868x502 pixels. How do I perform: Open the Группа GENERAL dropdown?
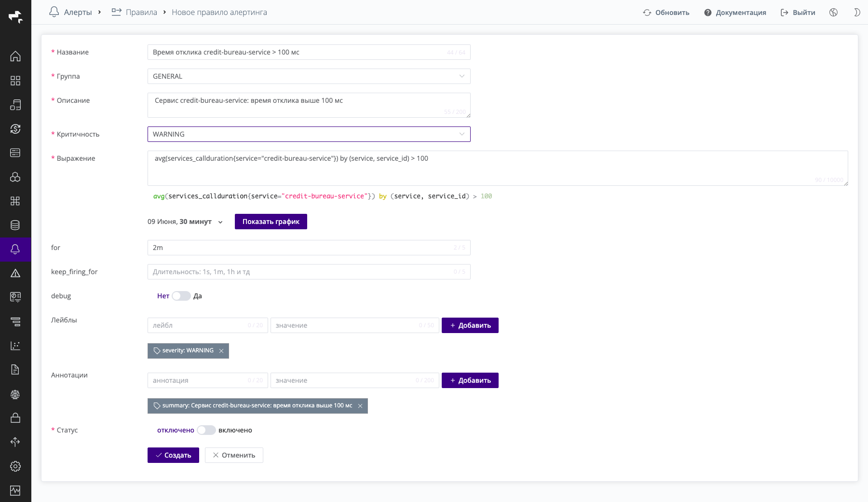tap(309, 76)
